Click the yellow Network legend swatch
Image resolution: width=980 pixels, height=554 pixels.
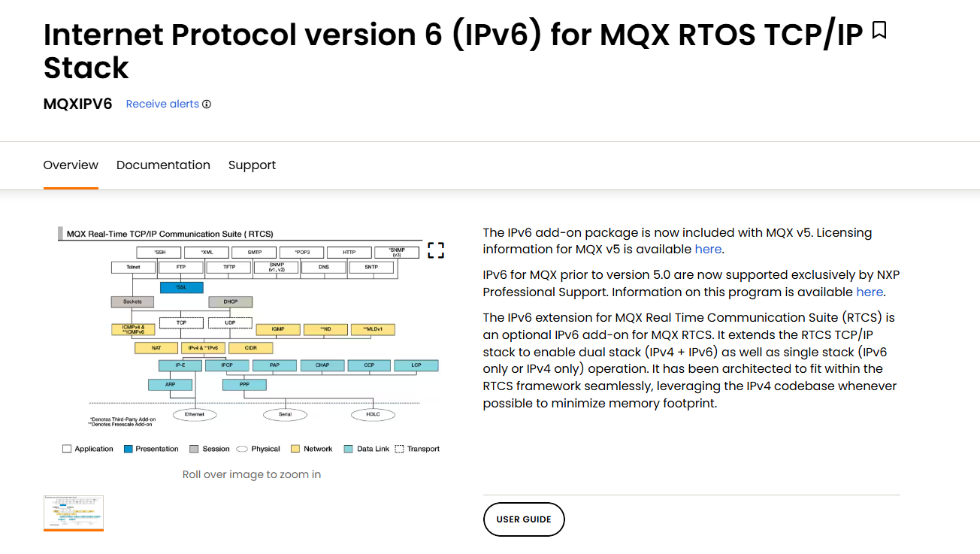pyautogui.click(x=295, y=449)
